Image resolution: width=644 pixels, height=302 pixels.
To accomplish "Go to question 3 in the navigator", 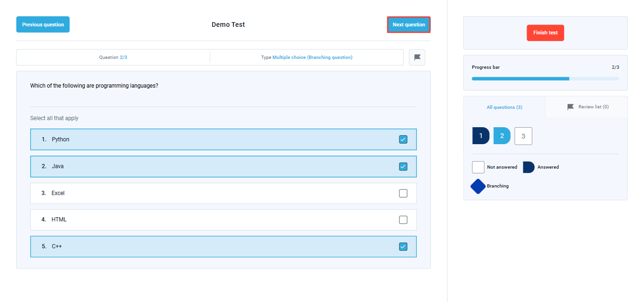I will click(x=523, y=136).
